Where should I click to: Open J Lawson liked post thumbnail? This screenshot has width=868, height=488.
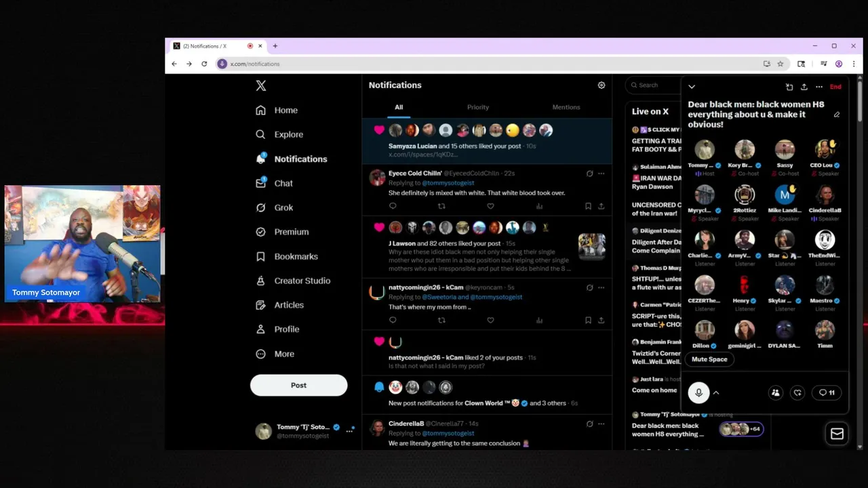[x=591, y=247]
